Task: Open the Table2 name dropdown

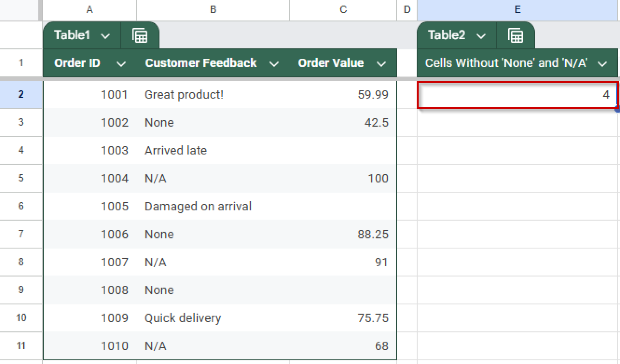Action: point(481,35)
